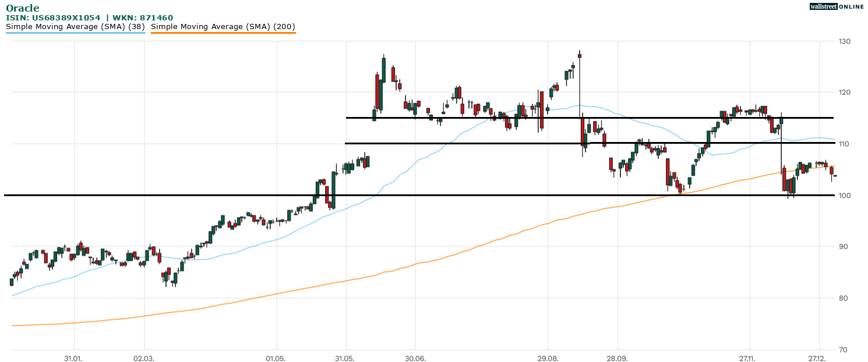Viewport: 868px width, 362px height.
Task: Click the Oracle chart title
Action: click(23, 8)
